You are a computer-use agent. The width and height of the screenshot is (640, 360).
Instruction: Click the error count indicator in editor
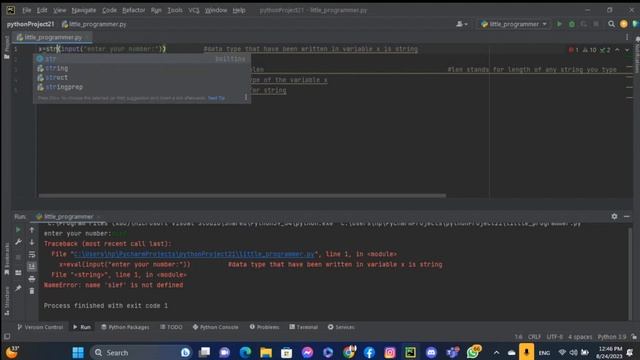pos(573,50)
